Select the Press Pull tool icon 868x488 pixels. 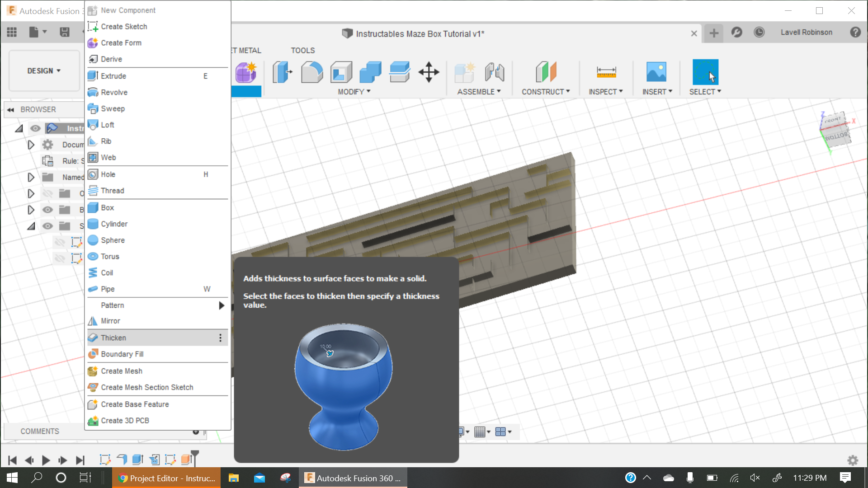click(x=283, y=72)
